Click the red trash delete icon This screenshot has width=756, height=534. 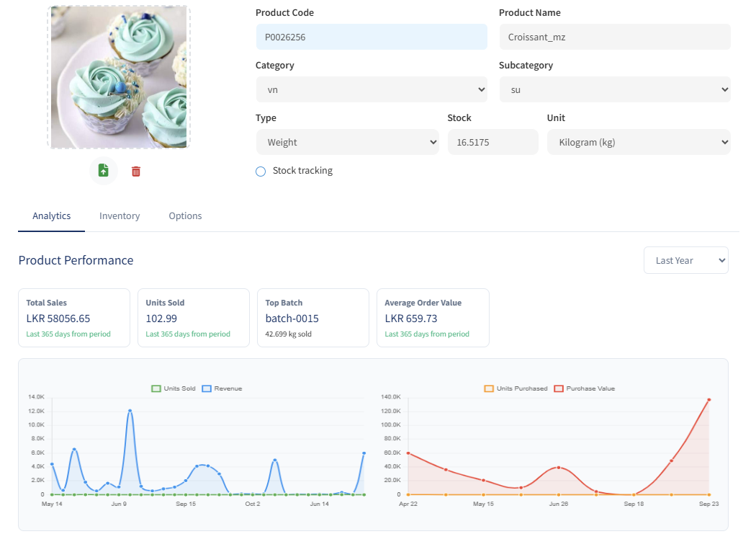point(136,172)
